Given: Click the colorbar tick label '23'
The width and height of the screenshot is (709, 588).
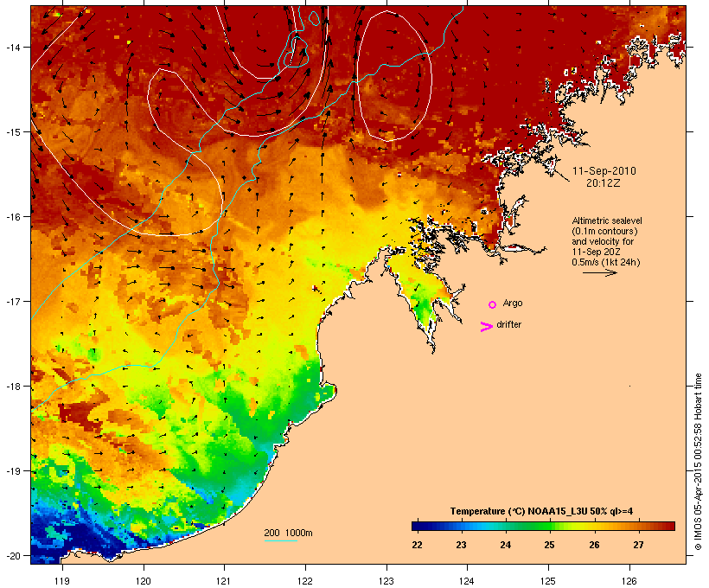Looking at the screenshot, I should (461, 545).
